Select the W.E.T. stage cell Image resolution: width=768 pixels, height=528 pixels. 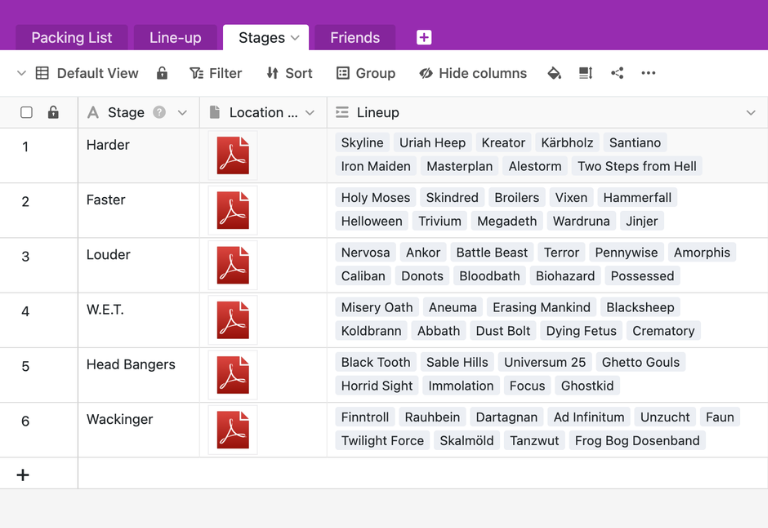click(139, 320)
